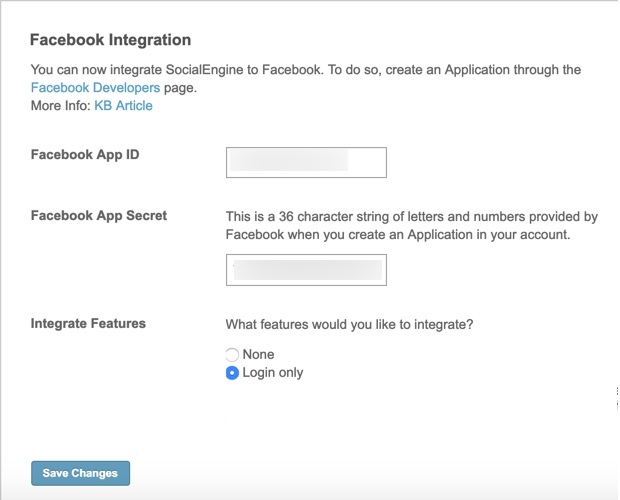Open the Facebook Developers link
This screenshot has height=500, width=620.
(95, 87)
